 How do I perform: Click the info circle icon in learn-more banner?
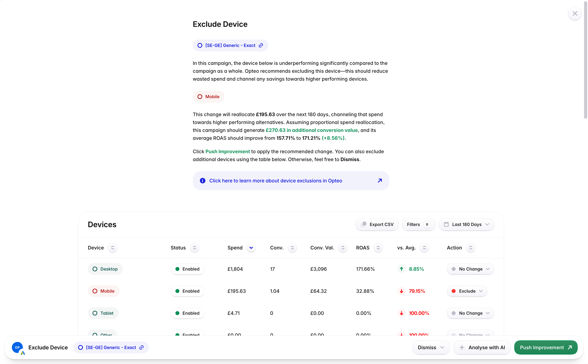(x=203, y=181)
